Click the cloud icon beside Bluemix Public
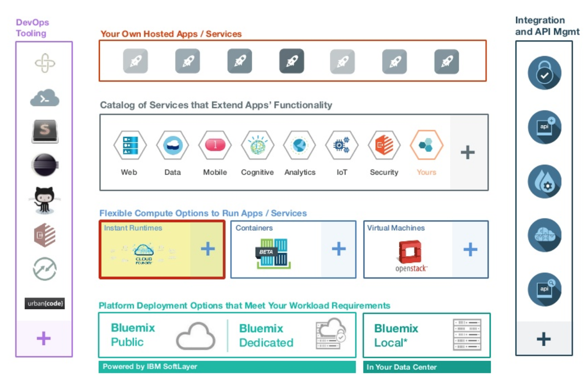This screenshot has width=588, height=375. click(196, 336)
